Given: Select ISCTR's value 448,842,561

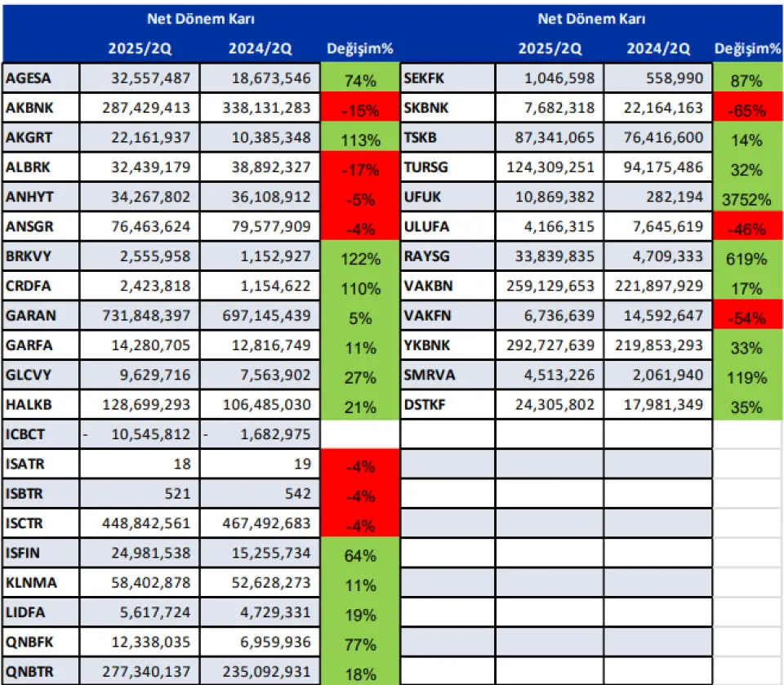Looking at the screenshot, I should coord(146,523).
